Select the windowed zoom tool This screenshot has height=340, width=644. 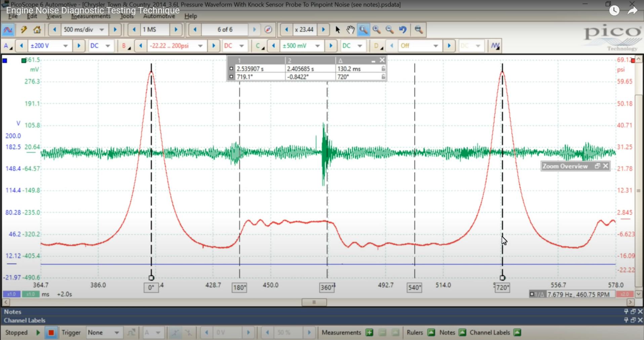coord(363,30)
